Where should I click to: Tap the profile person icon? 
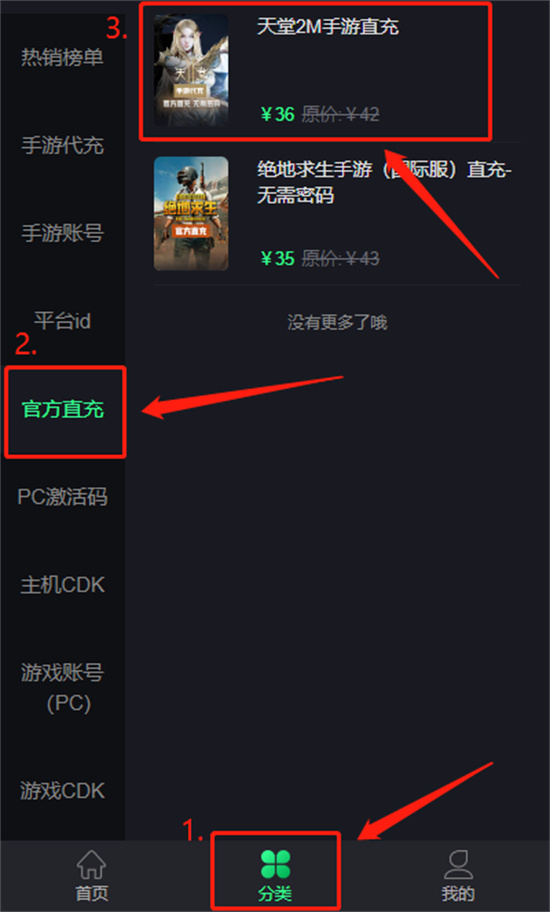(x=458, y=864)
